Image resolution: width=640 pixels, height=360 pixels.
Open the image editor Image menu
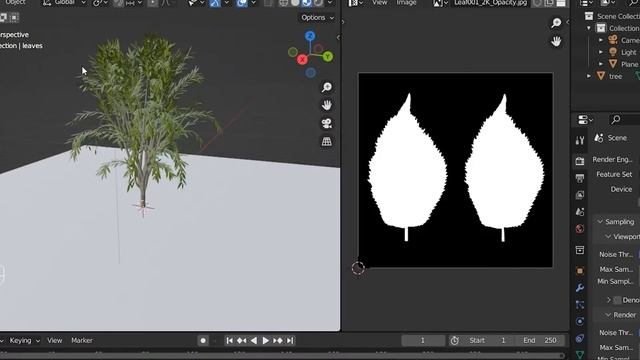click(406, 3)
